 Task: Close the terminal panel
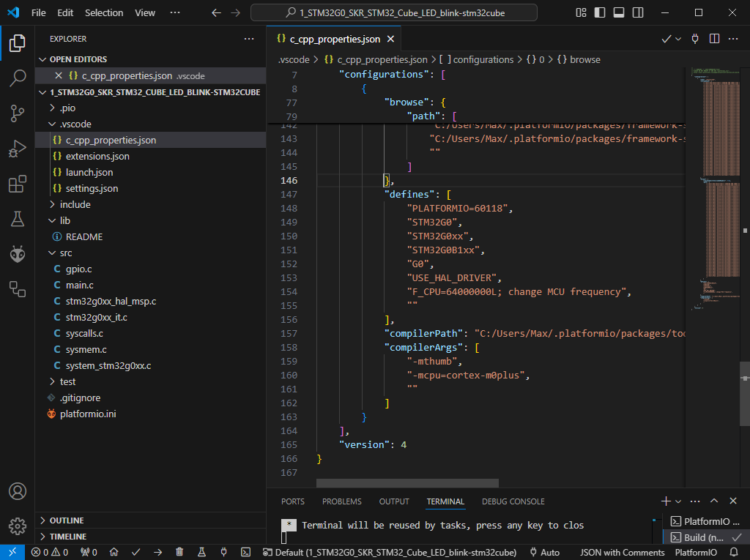pos(733,501)
